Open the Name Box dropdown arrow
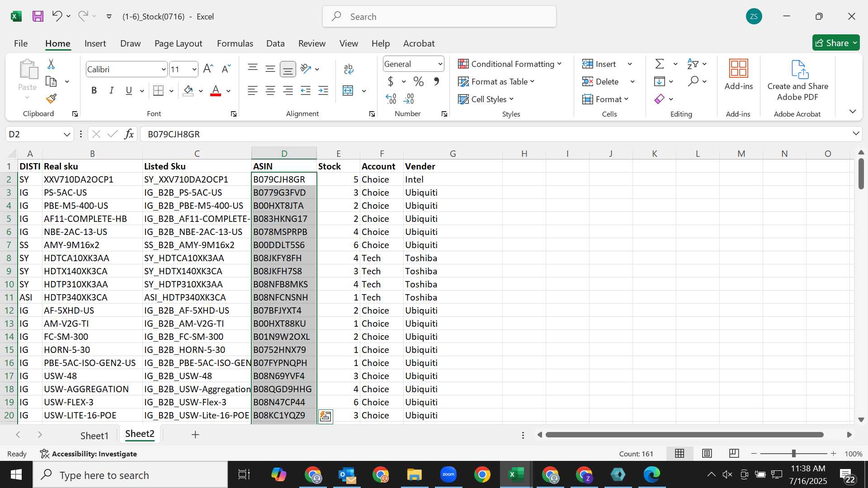Image resolution: width=868 pixels, height=488 pixels. point(67,134)
